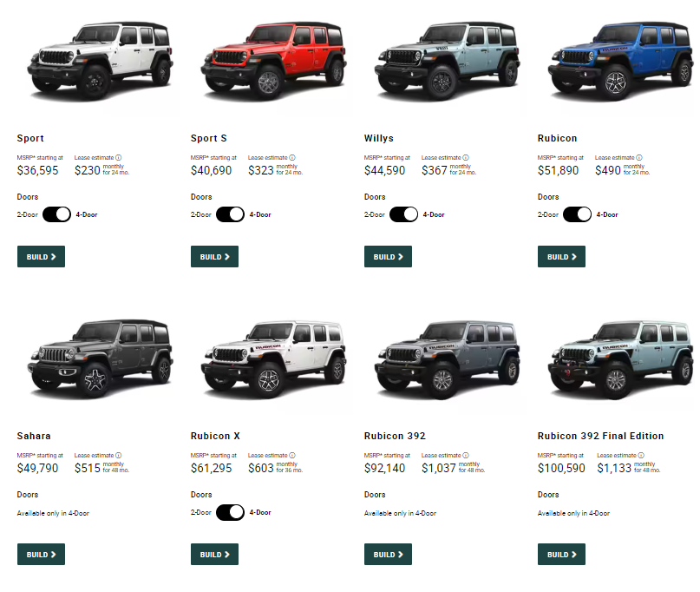
Task: Toggle the Sport door switch
Action: pos(56,214)
